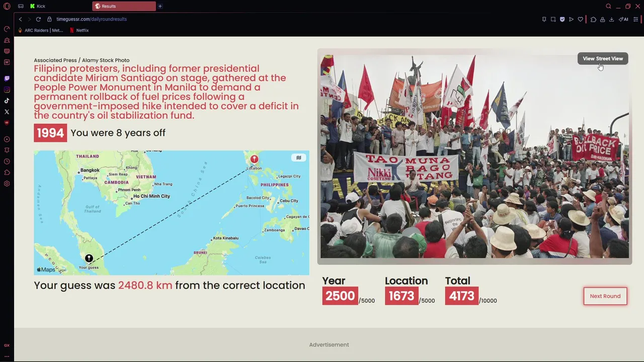The height and width of the screenshot is (362, 644).
Task: Go forward to the next page
Action: pyautogui.click(x=29, y=19)
